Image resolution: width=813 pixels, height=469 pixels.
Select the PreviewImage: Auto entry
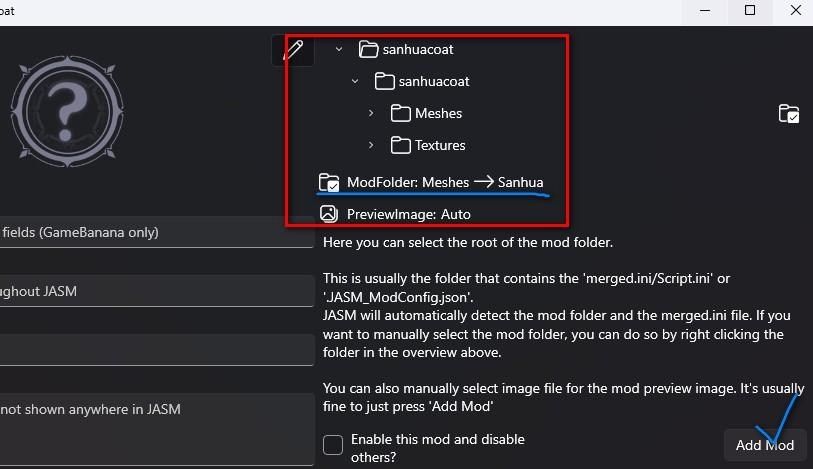coord(408,214)
